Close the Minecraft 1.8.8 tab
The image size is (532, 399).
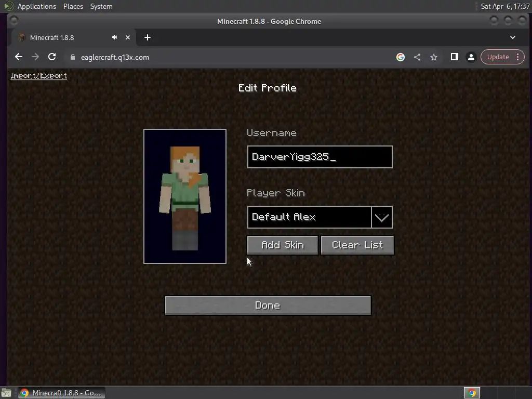[x=128, y=37]
